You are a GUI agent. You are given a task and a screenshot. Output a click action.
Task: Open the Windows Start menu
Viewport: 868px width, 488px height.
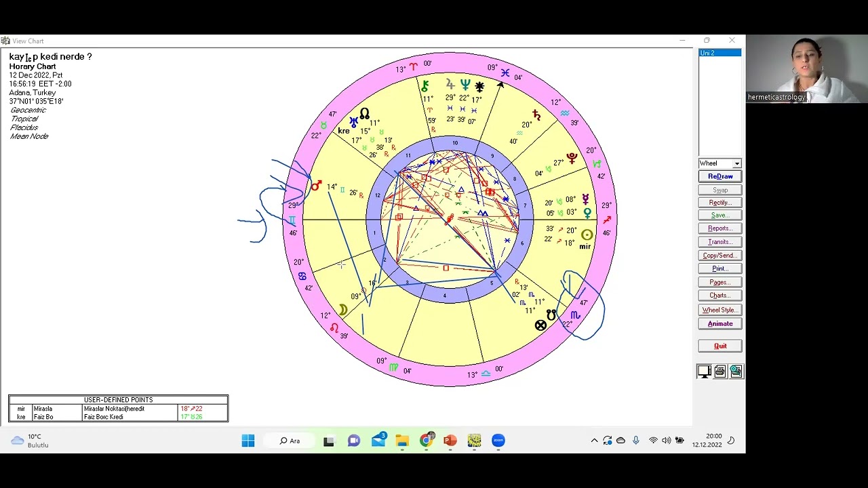[248, 441]
